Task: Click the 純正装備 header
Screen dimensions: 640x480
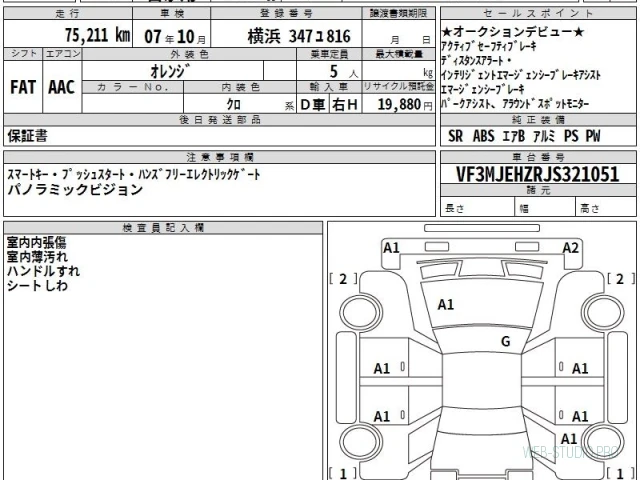Action: 538,120
